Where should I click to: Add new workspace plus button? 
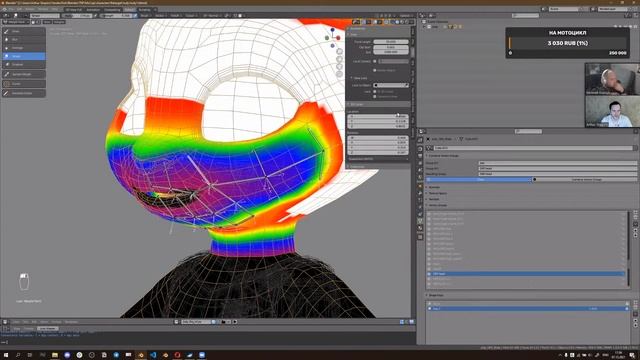pyautogui.click(x=155, y=9)
